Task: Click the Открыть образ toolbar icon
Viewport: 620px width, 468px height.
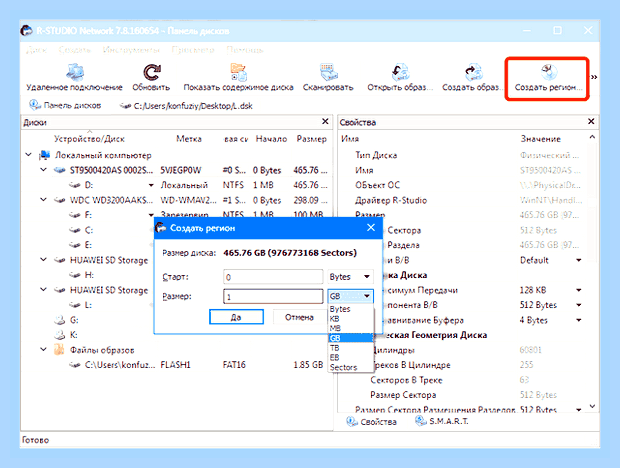Action: (400, 72)
